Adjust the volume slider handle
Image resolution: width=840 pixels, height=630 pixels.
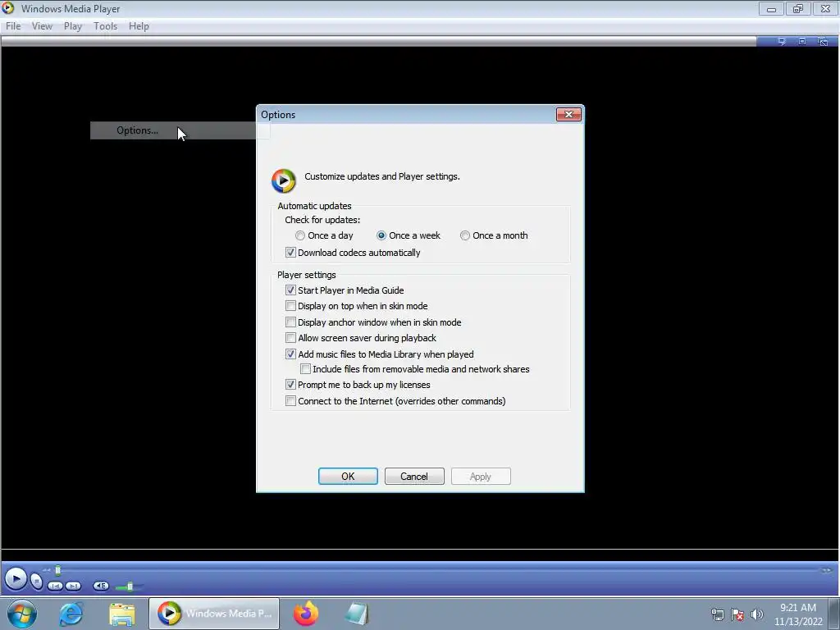point(130,587)
